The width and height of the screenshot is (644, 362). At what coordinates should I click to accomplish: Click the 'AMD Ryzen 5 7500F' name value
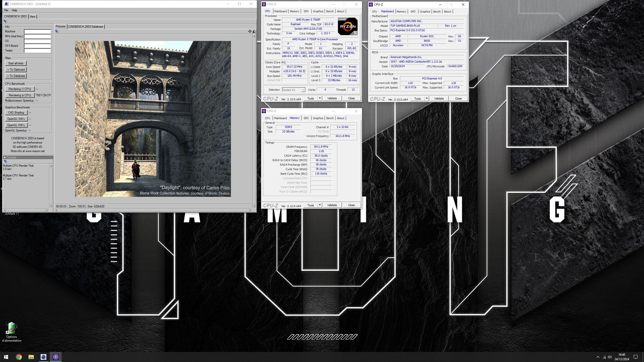308,20
